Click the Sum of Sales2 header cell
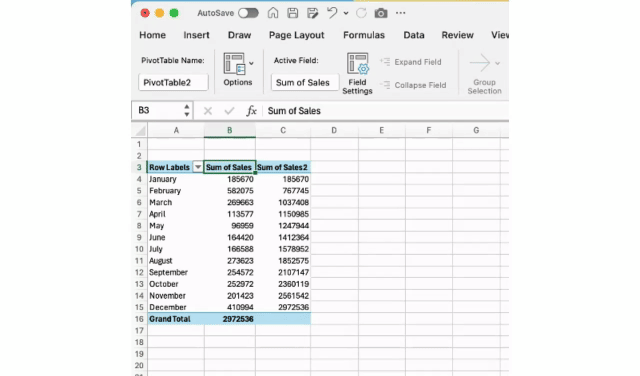Screen dimensions: 640x376 coord(283,167)
